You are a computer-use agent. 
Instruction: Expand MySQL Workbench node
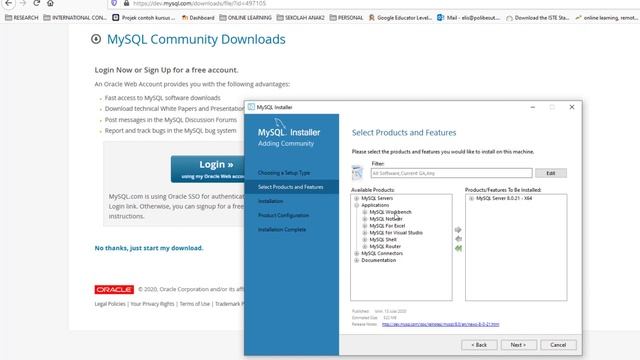[x=365, y=212]
